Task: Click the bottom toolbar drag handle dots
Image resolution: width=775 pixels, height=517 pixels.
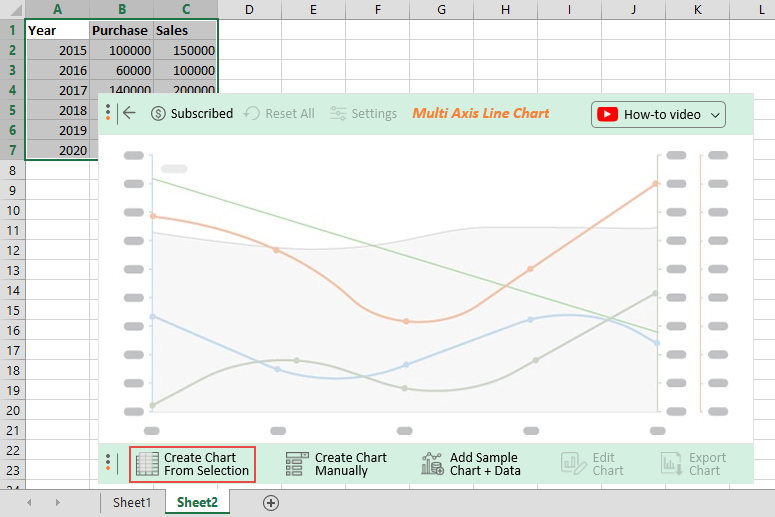Action: (x=108, y=462)
